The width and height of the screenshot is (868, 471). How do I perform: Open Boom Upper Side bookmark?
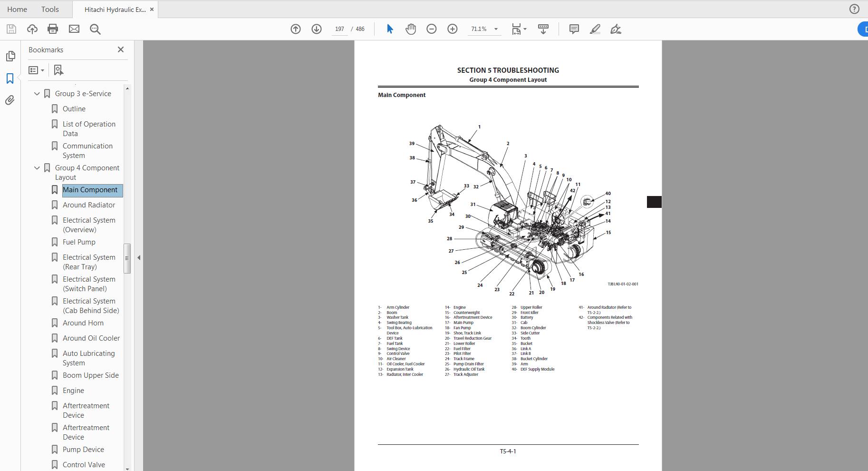(x=91, y=375)
